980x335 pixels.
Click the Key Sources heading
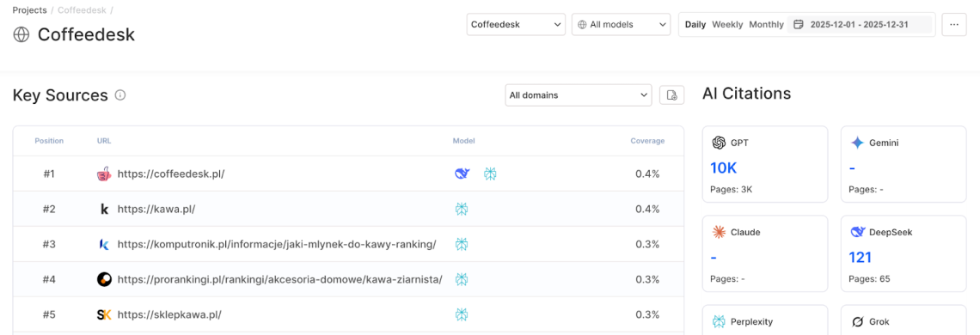(60, 95)
